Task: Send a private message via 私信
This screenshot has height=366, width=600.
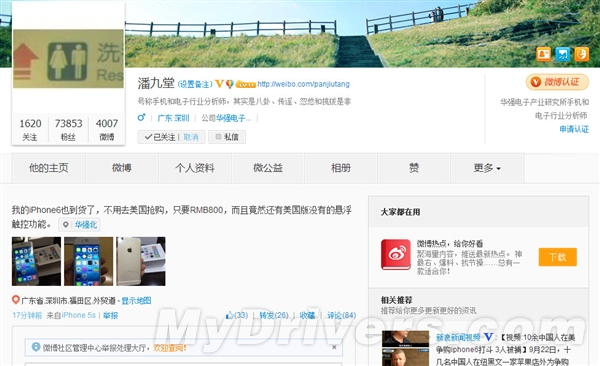Action: point(227,137)
